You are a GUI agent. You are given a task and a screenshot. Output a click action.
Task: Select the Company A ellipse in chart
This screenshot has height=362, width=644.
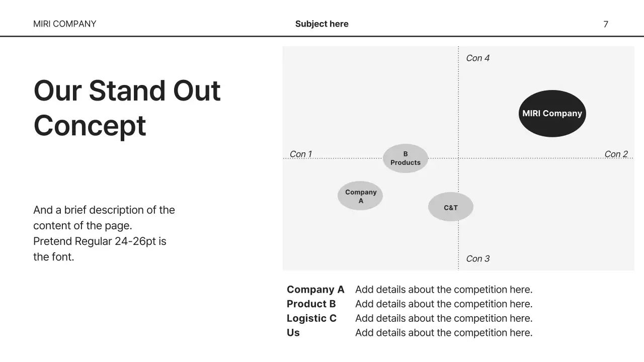(x=360, y=196)
